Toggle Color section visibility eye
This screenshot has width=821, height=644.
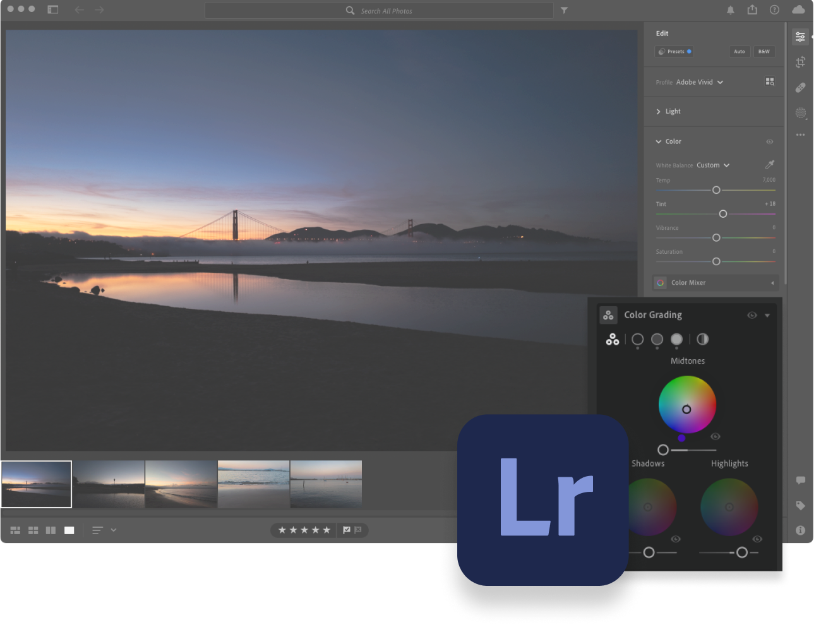[769, 141]
